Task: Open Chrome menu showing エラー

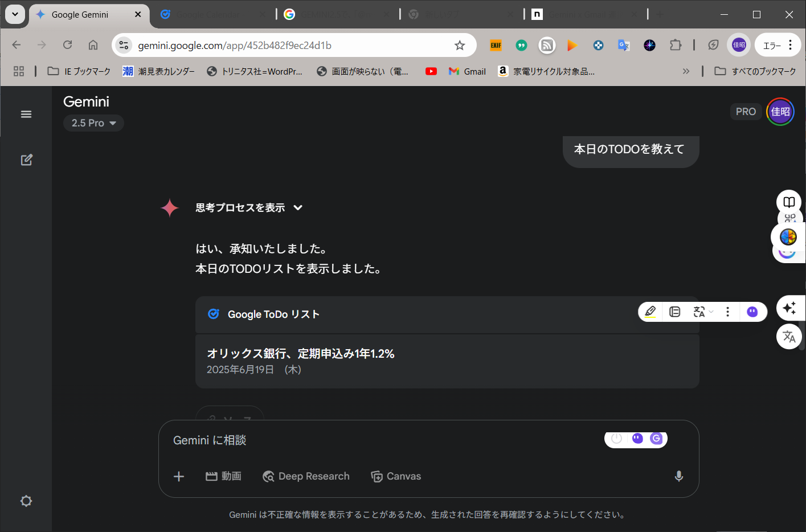Action: [778, 45]
